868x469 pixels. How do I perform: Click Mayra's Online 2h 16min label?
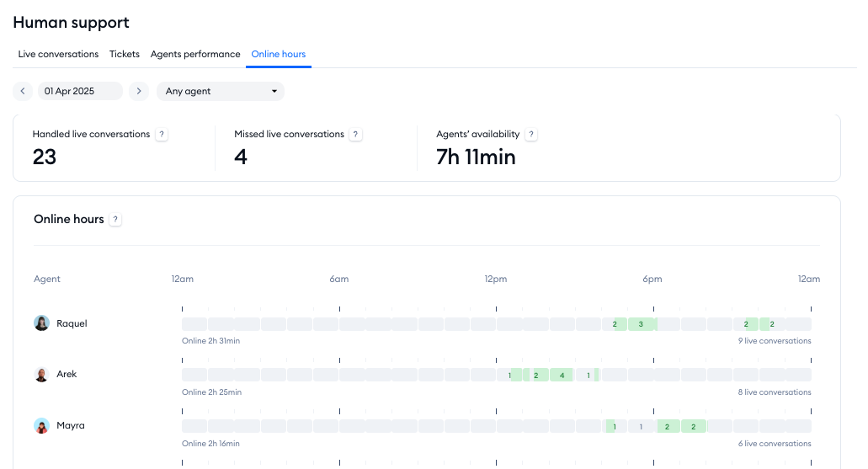click(210, 444)
